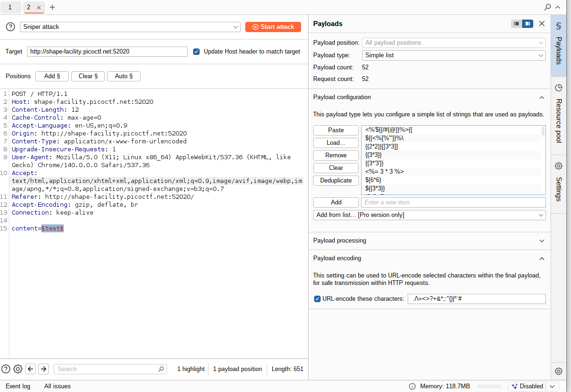Click the editor settings gear icon
This screenshot has width=571, height=392.
click(x=18, y=369)
